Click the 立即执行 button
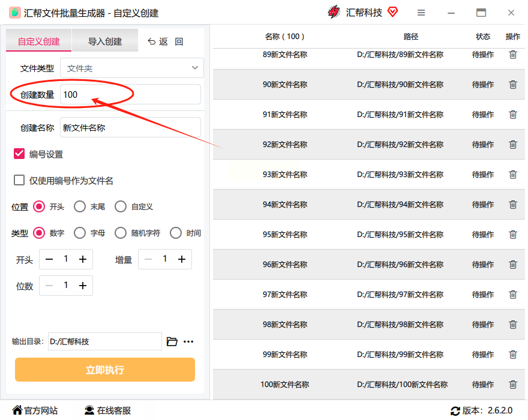The height and width of the screenshot is (420, 528). pos(105,370)
